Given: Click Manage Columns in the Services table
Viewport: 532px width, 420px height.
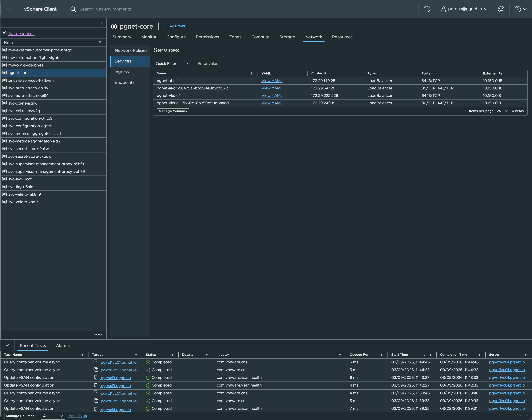Looking at the screenshot, I should click(x=173, y=111).
